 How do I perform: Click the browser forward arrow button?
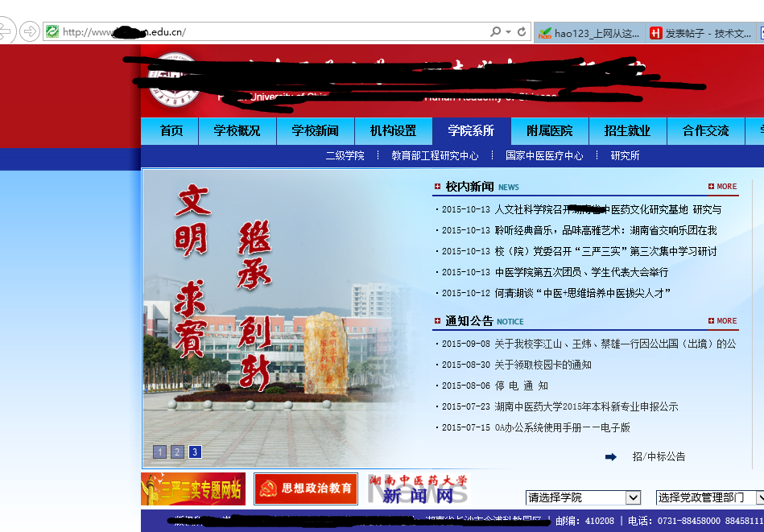(x=30, y=31)
